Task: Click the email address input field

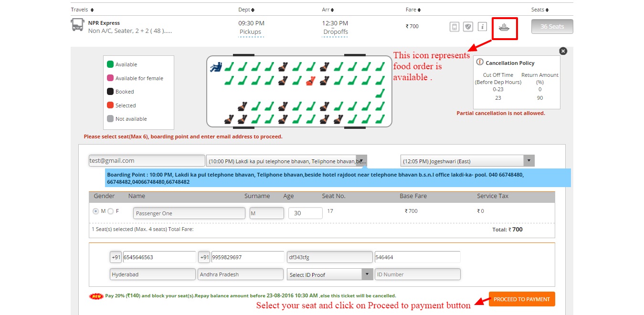Action: point(147,161)
